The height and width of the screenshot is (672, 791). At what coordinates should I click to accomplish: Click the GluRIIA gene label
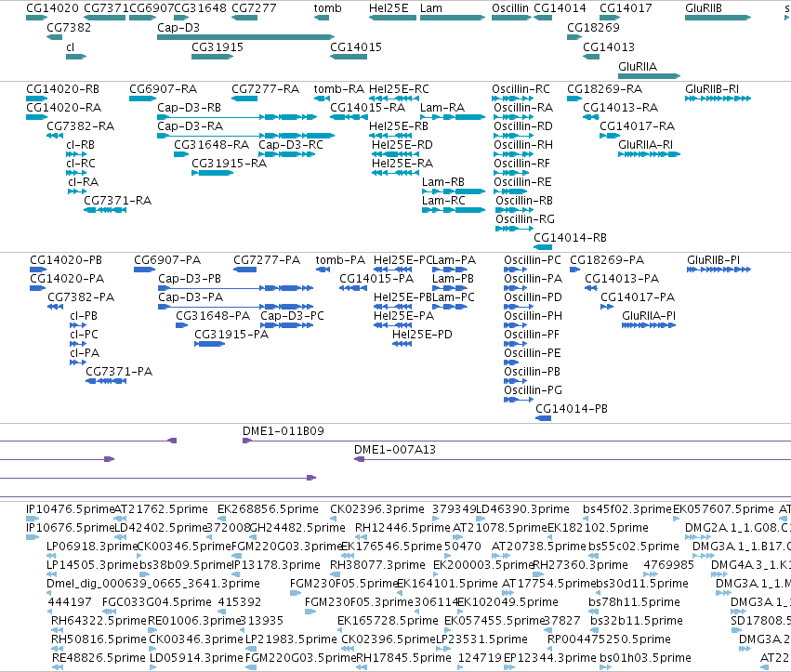pyautogui.click(x=638, y=67)
